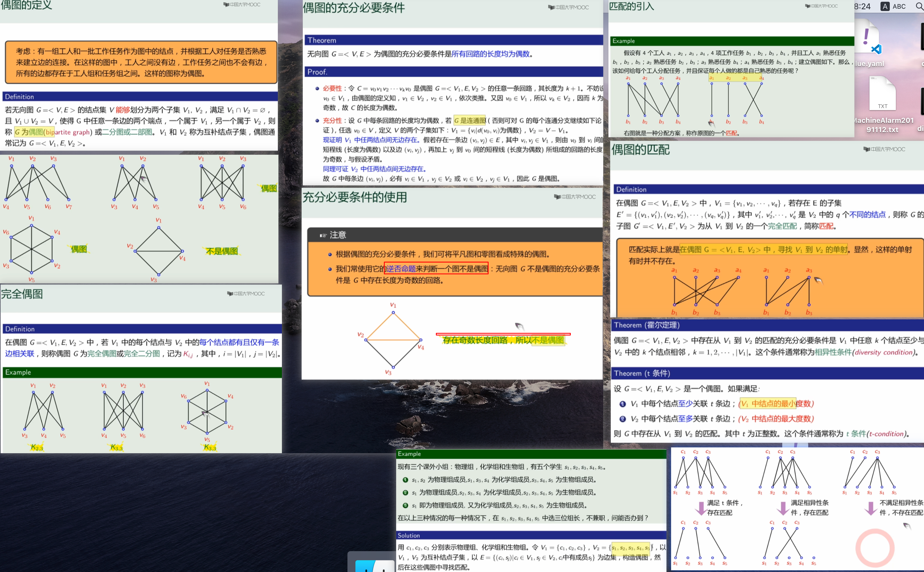Click the menu bar clock showing 8:24

pyautogui.click(x=862, y=6)
